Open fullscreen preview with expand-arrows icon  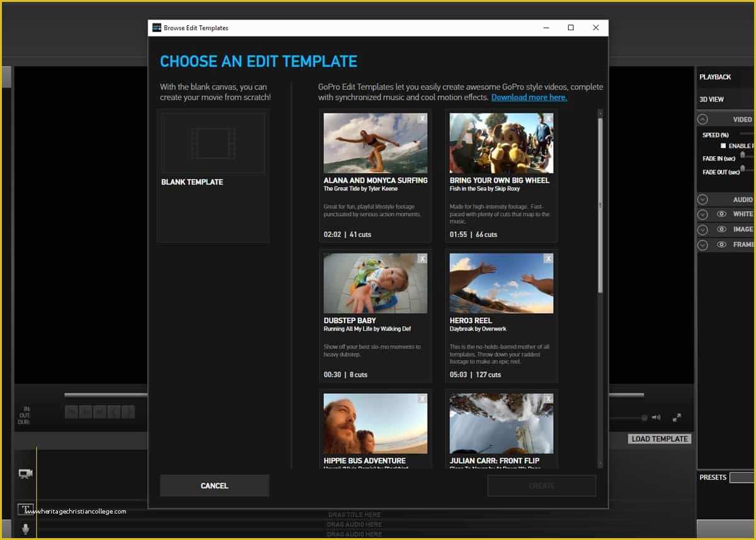click(x=677, y=417)
